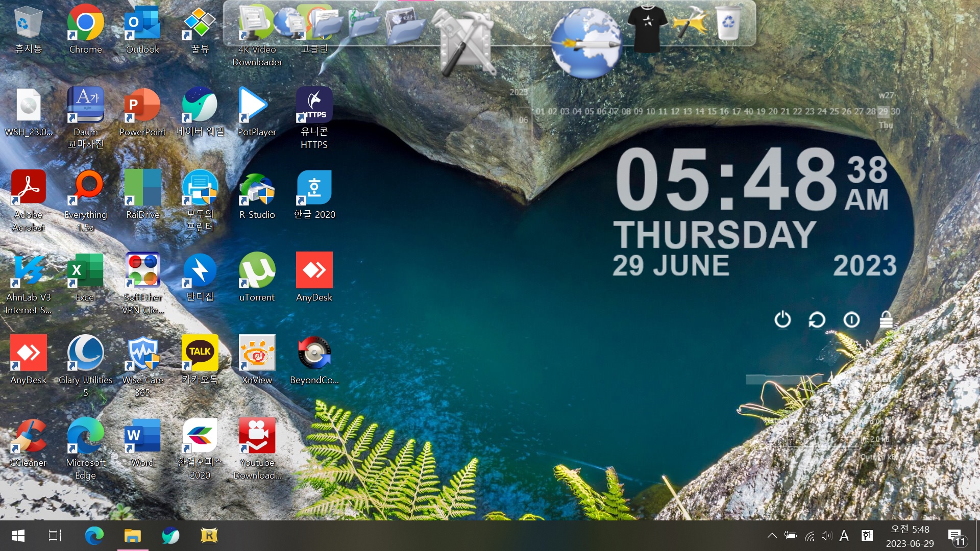980x551 pixels.
Task: Launch Glary Utilities 5 shortcut
Action: tap(85, 366)
